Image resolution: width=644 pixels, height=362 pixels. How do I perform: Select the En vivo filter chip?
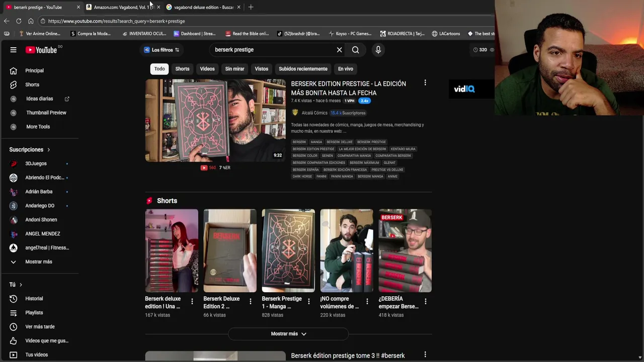pyautogui.click(x=345, y=69)
